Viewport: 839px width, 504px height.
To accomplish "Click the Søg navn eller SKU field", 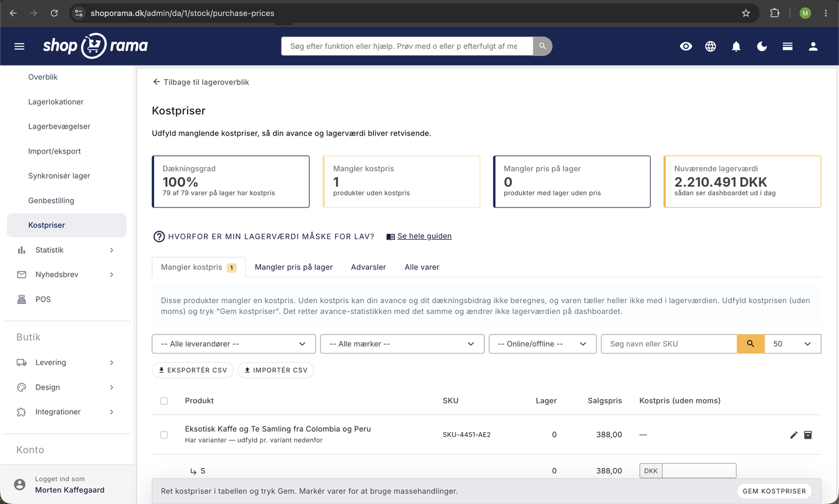I will (x=669, y=344).
